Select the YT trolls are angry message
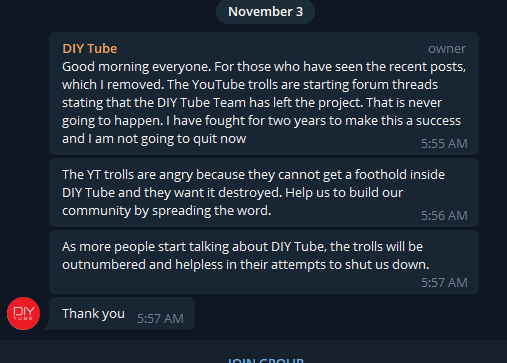This screenshot has height=363, width=507. [264, 193]
